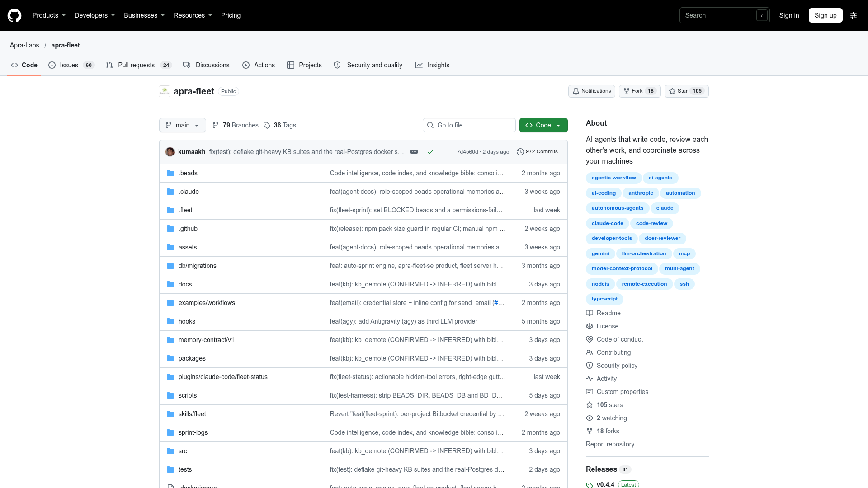This screenshot has height=488, width=868.
Task: Star the apra-fleet repository
Action: [686, 91]
